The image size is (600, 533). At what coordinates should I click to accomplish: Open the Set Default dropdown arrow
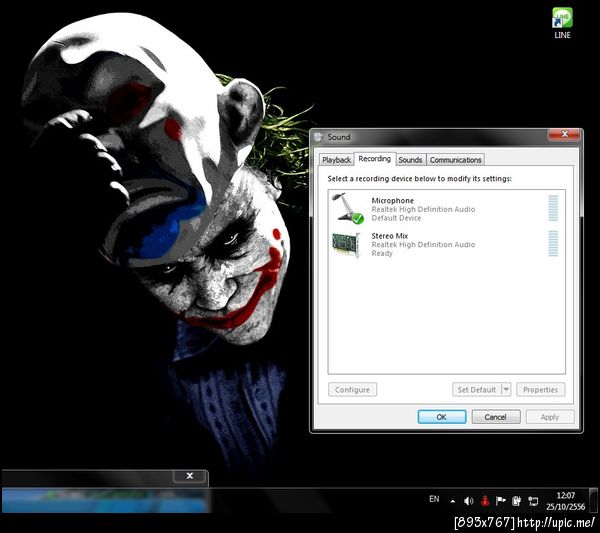point(506,390)
